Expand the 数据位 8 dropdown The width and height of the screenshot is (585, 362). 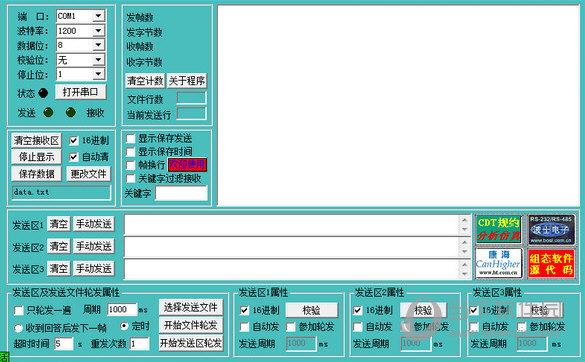click(98, 45)
